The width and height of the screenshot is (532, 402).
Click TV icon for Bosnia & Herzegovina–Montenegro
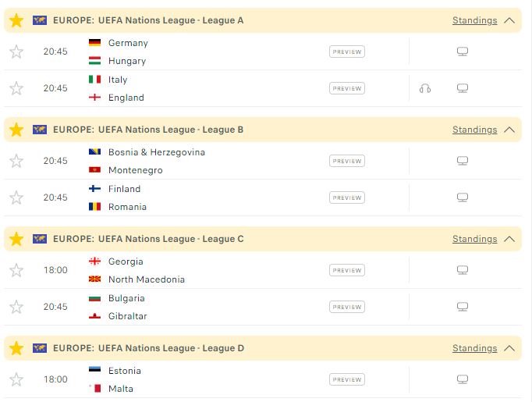(463, 161)
